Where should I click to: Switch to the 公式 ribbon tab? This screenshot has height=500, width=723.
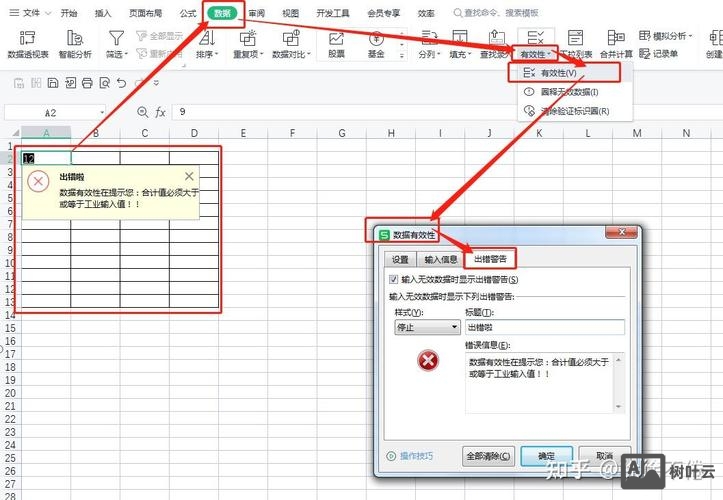[188, 13]
